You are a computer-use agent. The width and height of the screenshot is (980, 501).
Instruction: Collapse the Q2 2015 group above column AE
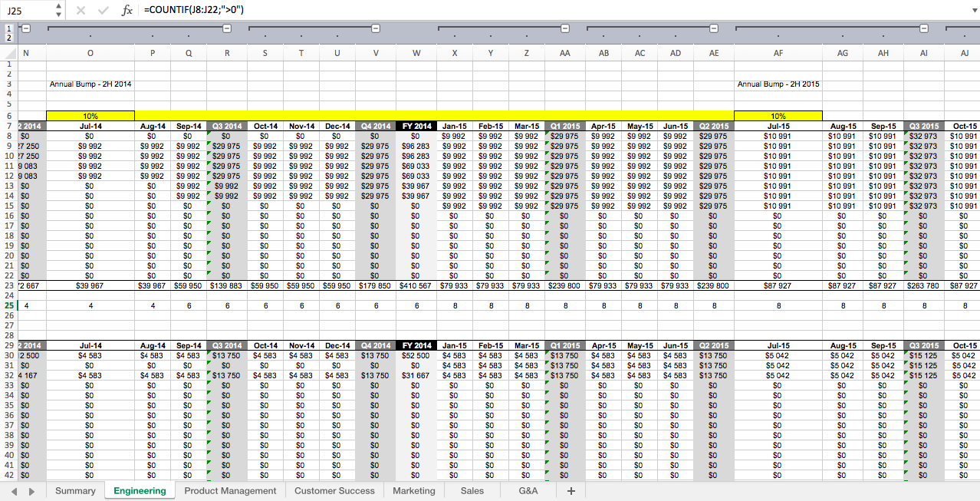tap(714, 28)
